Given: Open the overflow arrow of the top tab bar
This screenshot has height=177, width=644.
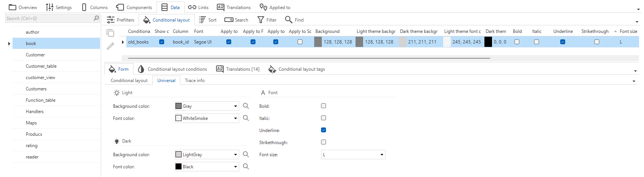Looking at the screenshot, I should pos(638,9).
